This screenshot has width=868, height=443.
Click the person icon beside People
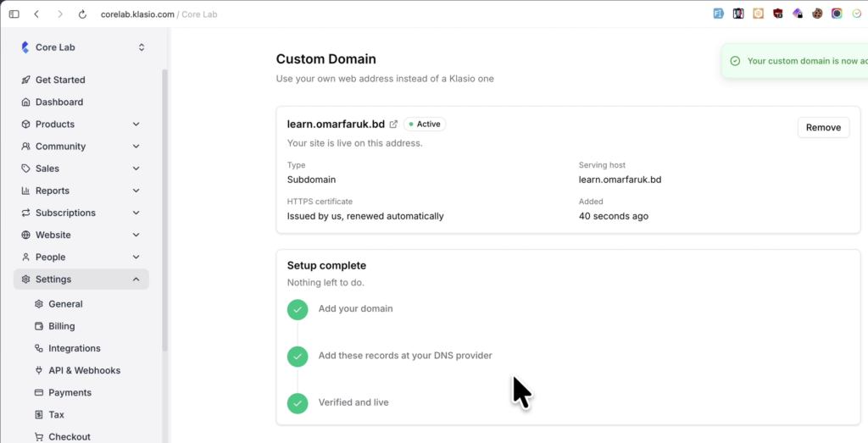pos(25,257)
